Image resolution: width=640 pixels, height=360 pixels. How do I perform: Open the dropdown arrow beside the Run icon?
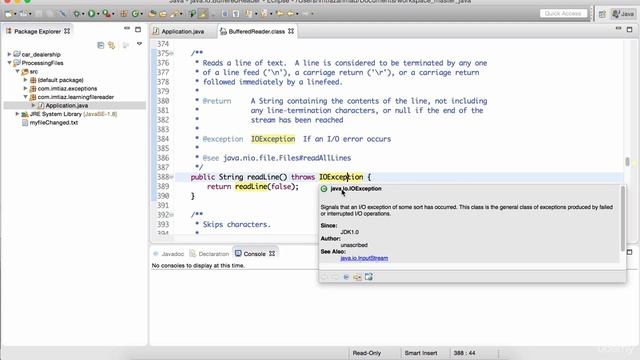tap(98, 14)
